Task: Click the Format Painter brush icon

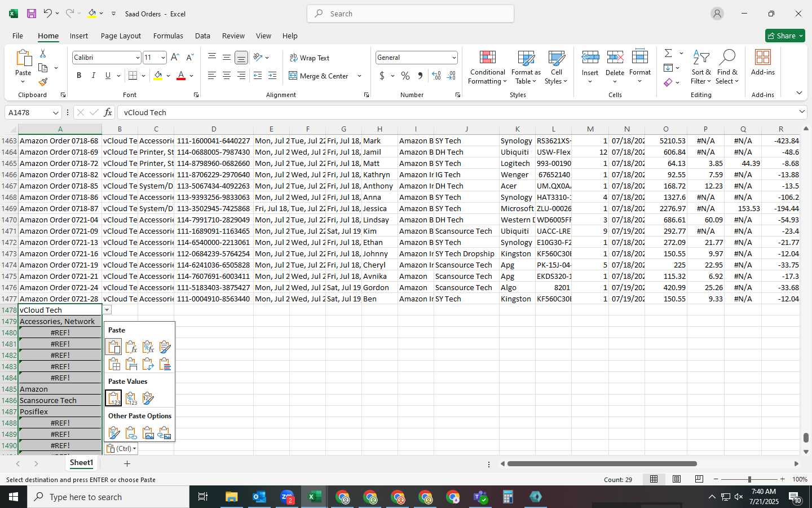Action: (43, 82)
